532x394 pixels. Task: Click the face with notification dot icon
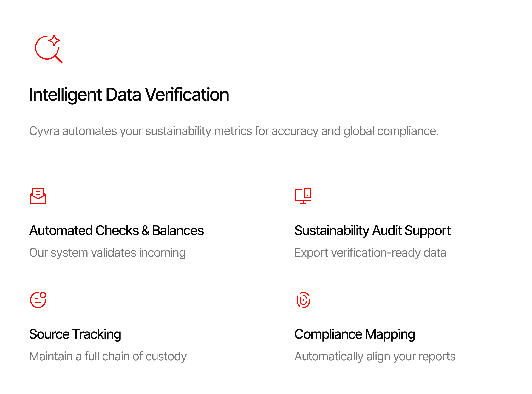pyautogui.click(x=38, y=300)
